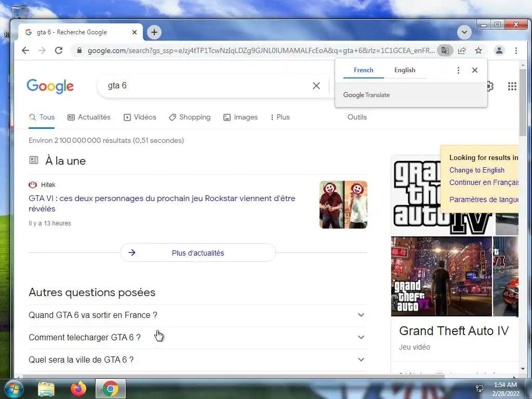The width and height of the screenshot is (532, 399).
Task: Click the night city Grand Theft Auto image
Action: coord(442,276)
